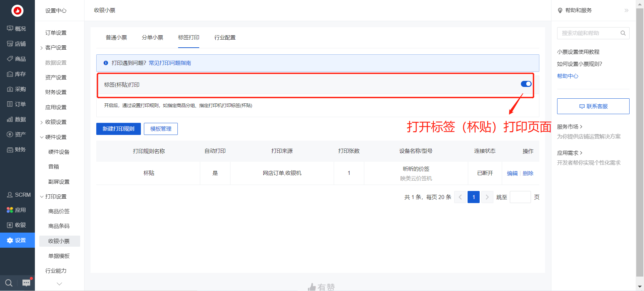644x291 pixels.
Task: Click search icon in help search box
Action: click(623, 33)
